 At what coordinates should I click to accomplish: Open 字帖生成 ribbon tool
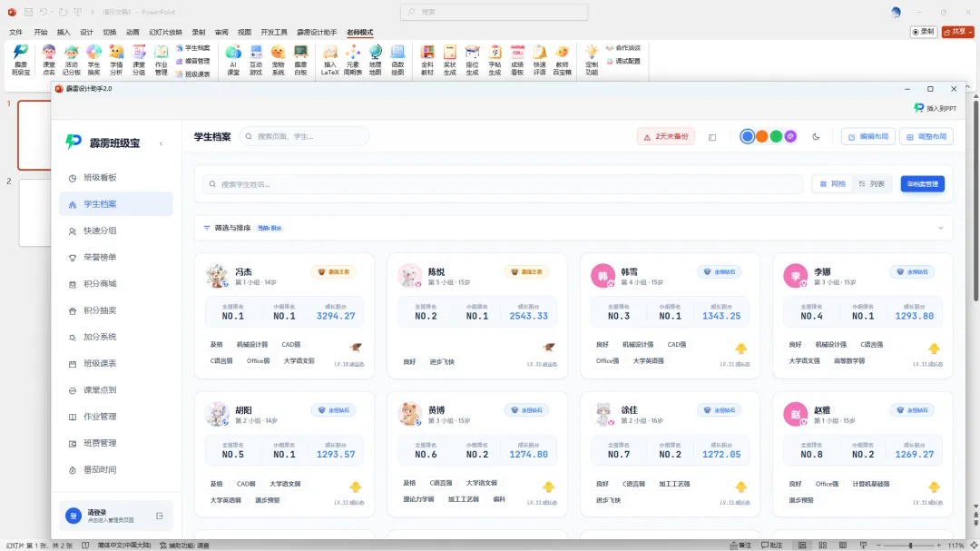tap(495, 60)
